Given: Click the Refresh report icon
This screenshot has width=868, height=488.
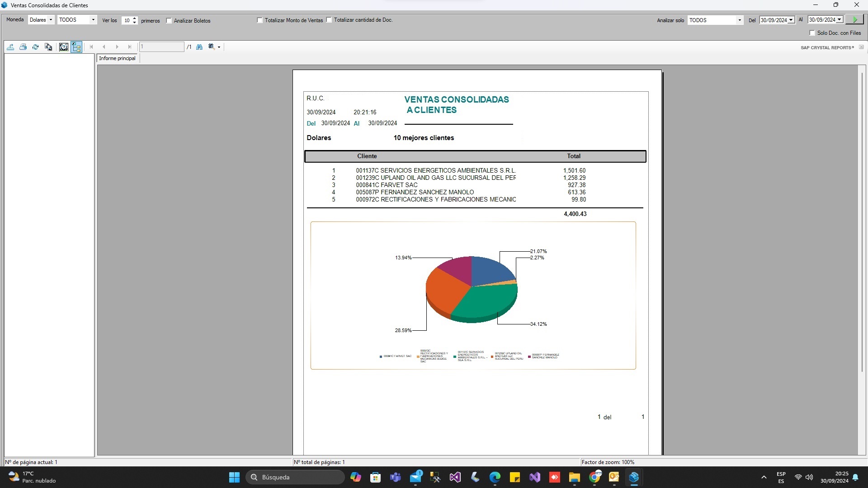Looking at the screenshot, I should point(35,47).
